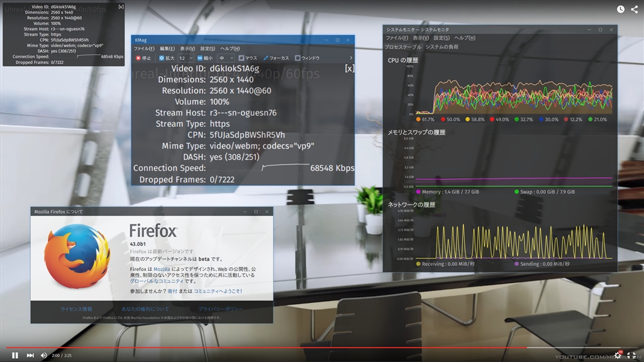This screenshot has height=362, width=644.
Task: Open ライセンス情報 in Firefox dialog
Action: 76,309
